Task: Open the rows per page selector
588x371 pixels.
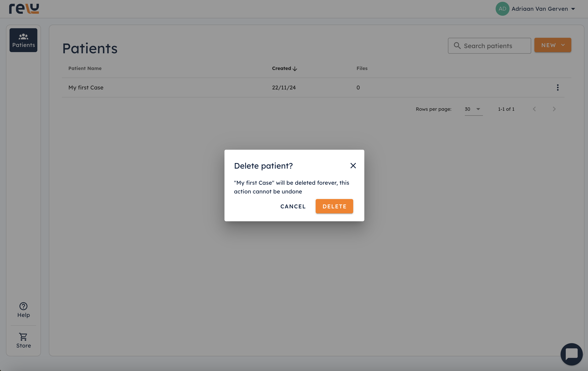Action: pos(473,109)
